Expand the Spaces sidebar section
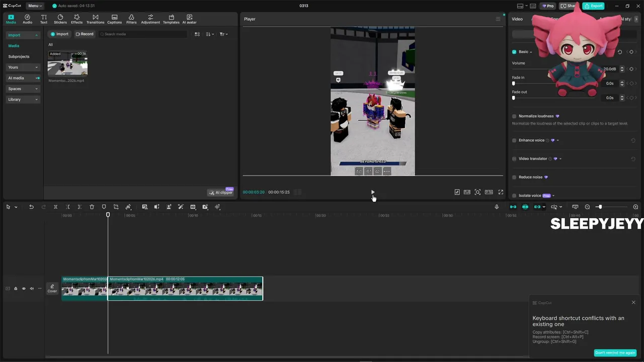This screenshot has width=644, height=362. coord(23,88)
